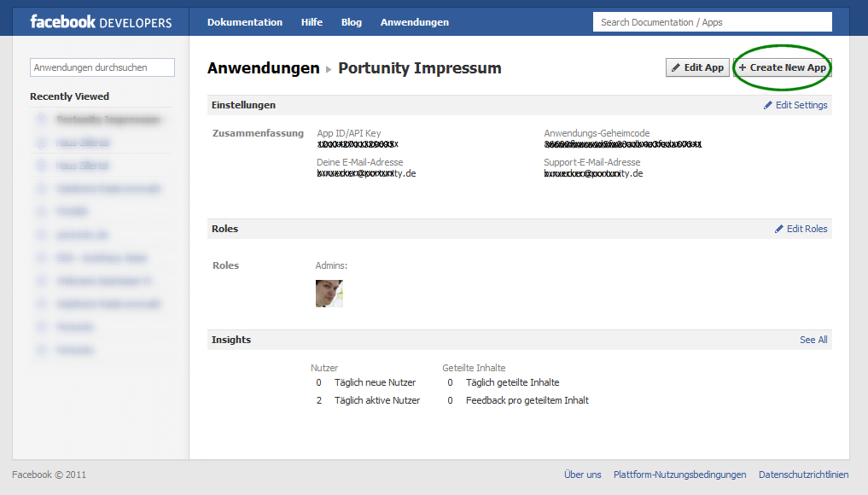Click the facebook Developers logo

click(101, 22)
